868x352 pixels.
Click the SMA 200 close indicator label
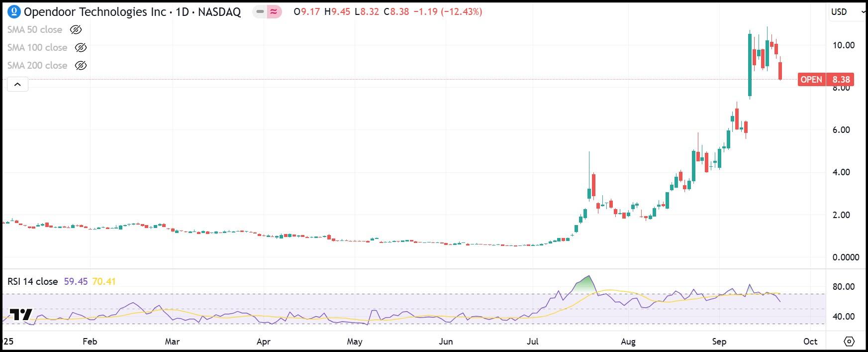click(37, 66)
